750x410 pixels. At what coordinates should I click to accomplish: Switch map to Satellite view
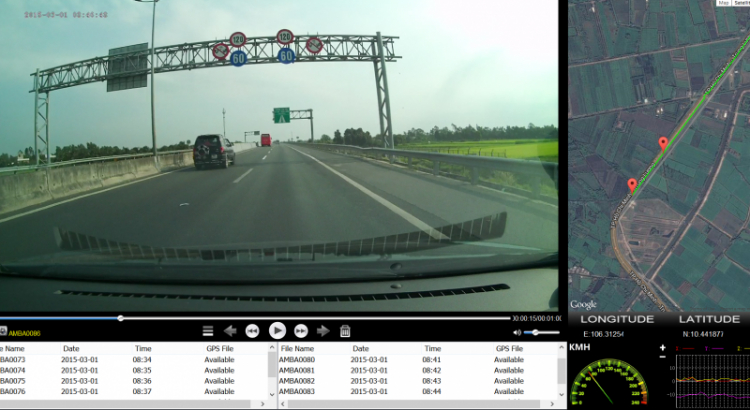click(741, 3)
